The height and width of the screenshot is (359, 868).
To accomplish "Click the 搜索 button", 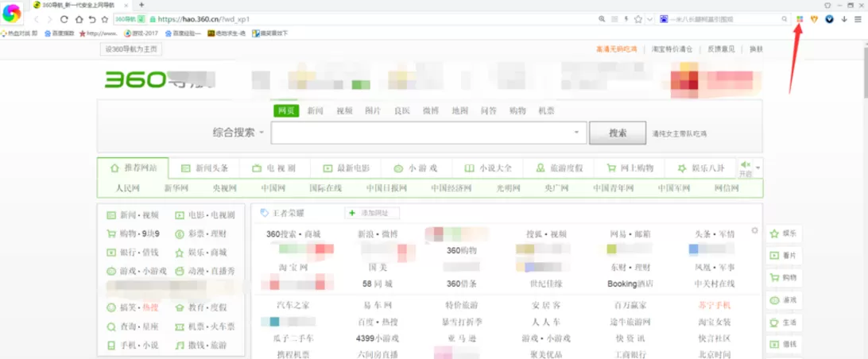I will [x=618, y=133].
